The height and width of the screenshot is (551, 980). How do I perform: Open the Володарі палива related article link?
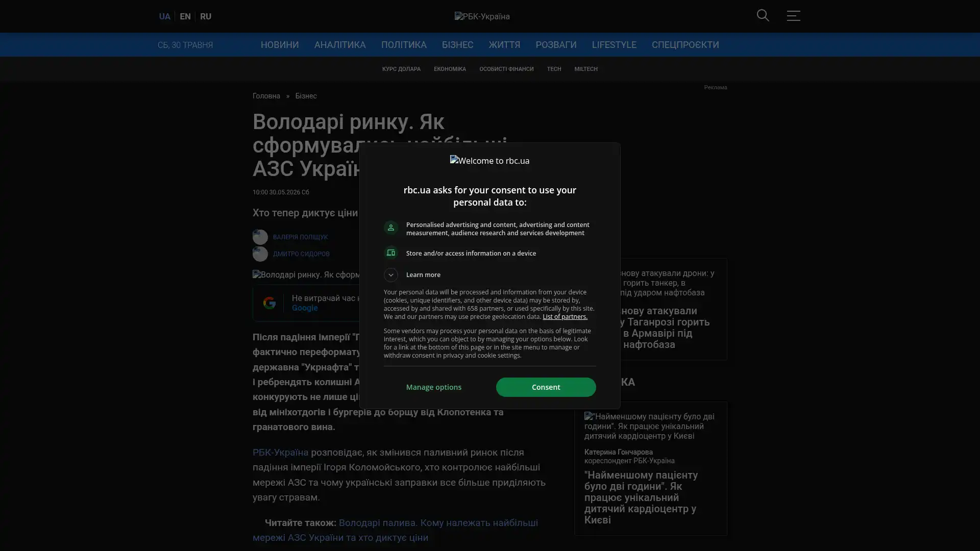point(395,530)
